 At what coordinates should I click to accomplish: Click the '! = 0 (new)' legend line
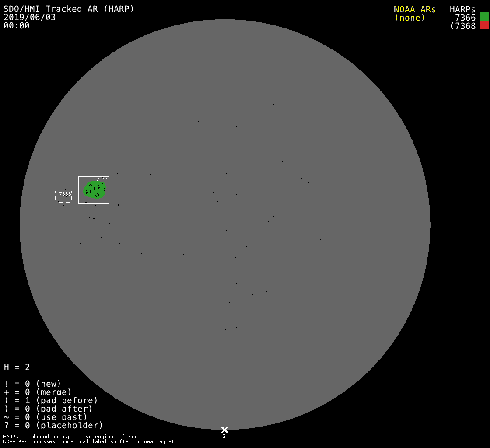pyautogui.click(x=32, y=384)
